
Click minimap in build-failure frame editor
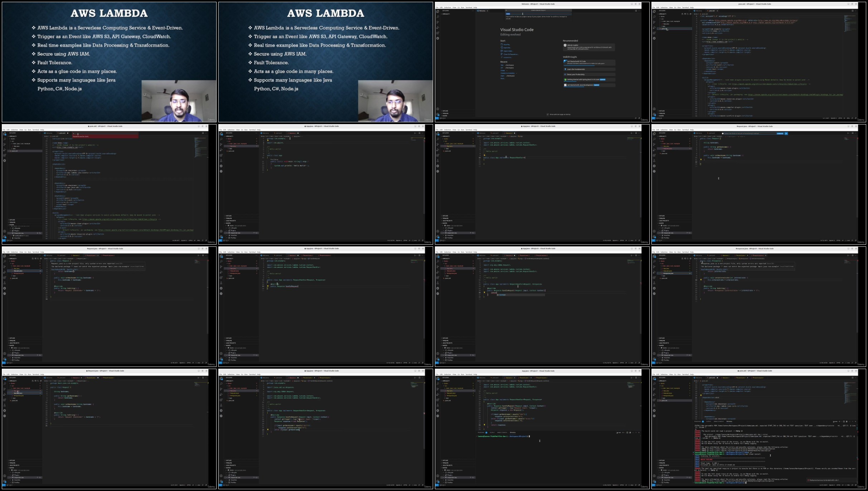850,393
